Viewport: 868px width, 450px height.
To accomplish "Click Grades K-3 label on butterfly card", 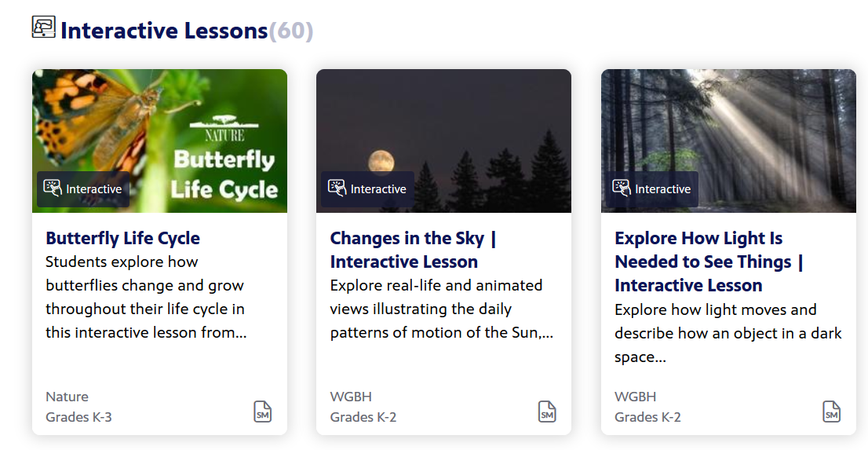I will 78,417.
